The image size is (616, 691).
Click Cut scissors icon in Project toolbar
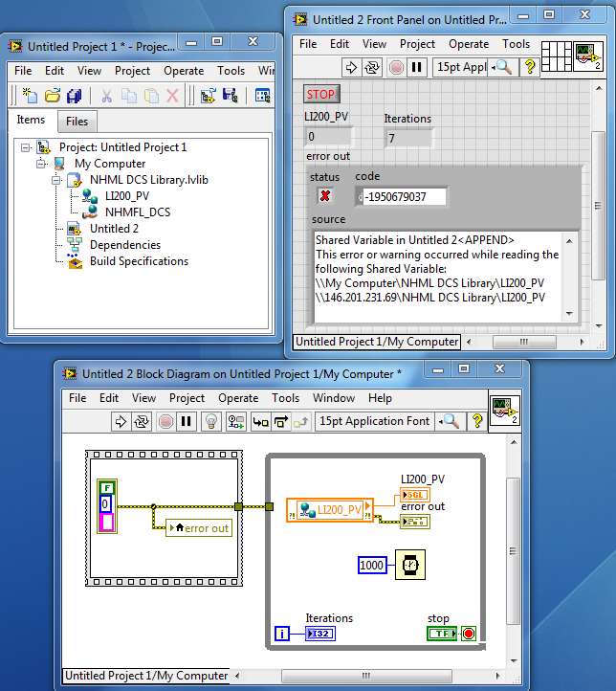click(106, 96)
